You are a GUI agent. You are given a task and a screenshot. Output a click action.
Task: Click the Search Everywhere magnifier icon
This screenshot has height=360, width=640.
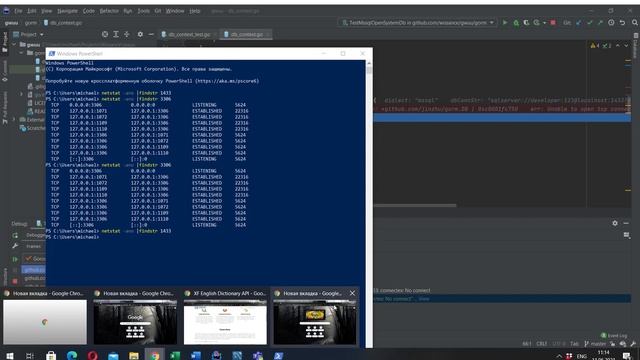[x=635, y=23]
